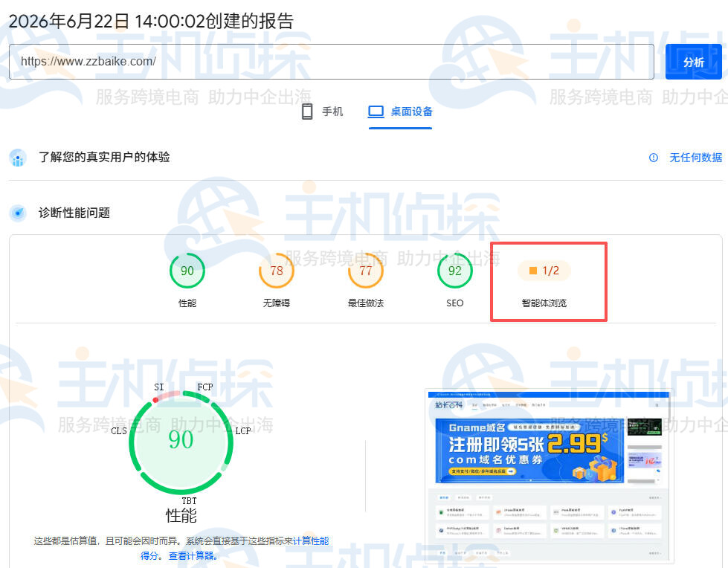
Task: Switch to the 手机 tab
Action: click(322, 112)
